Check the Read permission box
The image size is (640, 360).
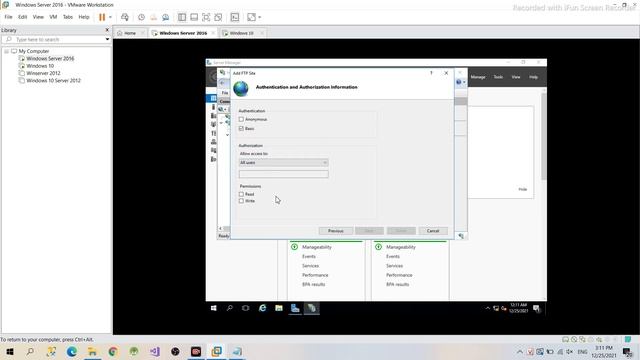241,194
